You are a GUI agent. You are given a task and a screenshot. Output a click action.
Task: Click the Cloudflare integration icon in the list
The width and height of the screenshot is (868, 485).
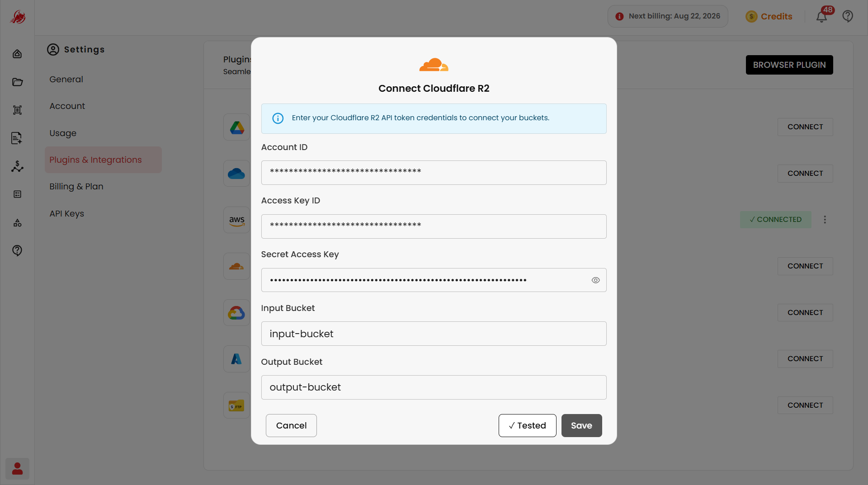click(x=237, y=266)
